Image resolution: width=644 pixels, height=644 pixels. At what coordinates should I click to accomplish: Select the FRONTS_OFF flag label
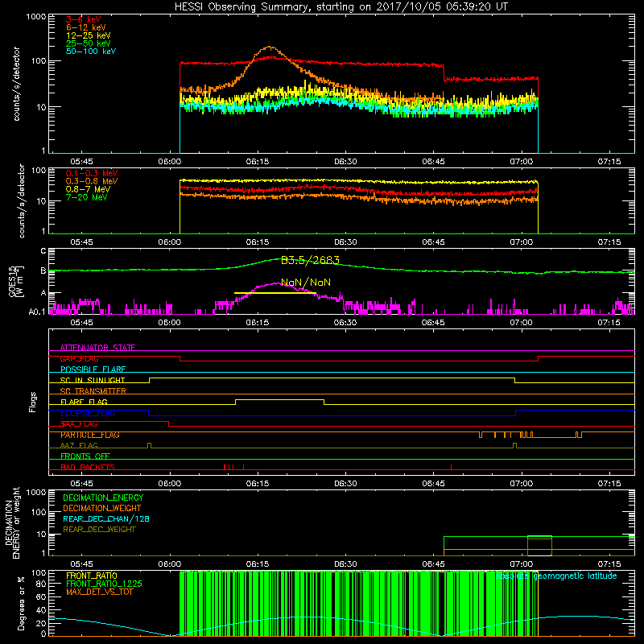coord(85,456)
